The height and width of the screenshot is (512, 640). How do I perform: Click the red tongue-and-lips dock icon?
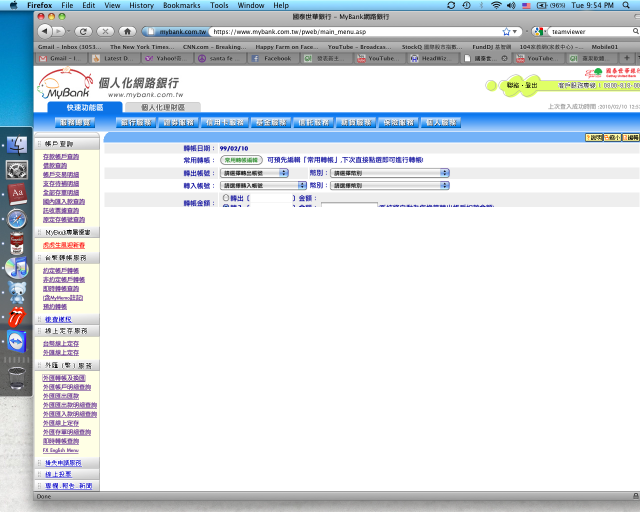(17, 317)
